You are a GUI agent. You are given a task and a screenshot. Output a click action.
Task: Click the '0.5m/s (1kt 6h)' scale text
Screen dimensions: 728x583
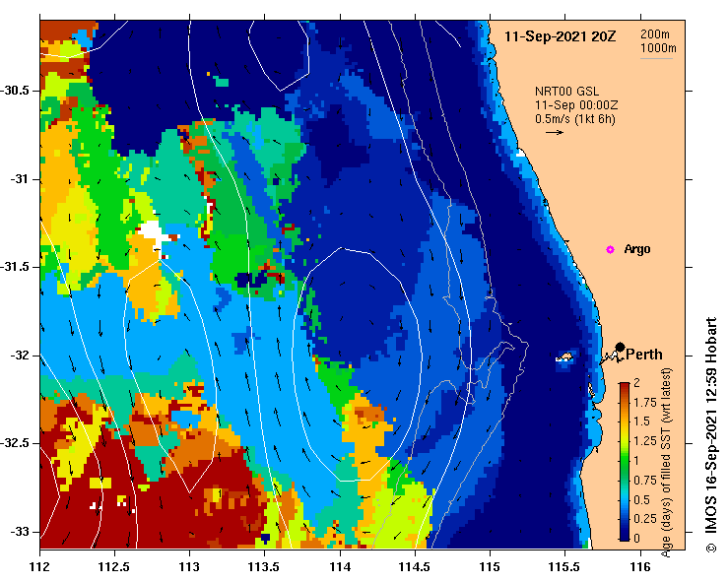(x=574, y=119)
